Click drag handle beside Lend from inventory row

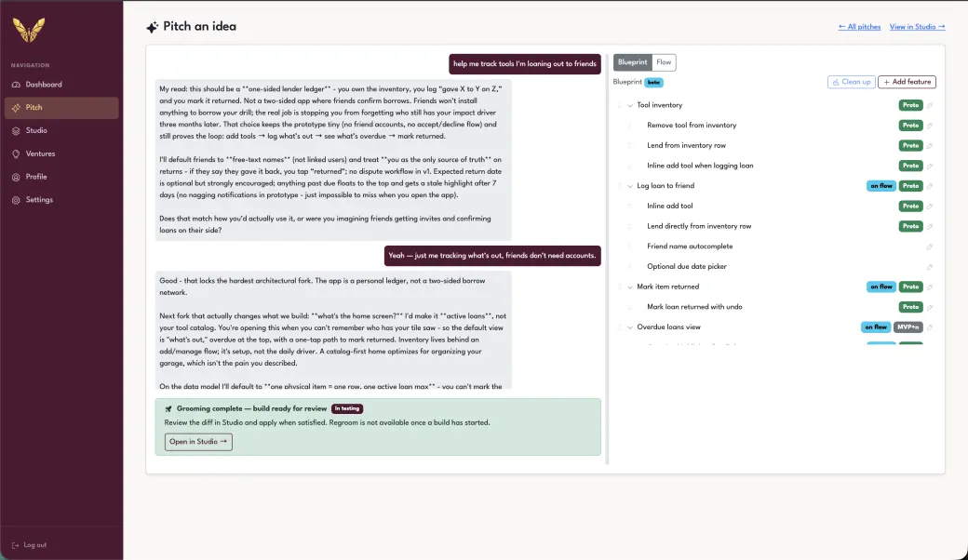coord(630,145)
